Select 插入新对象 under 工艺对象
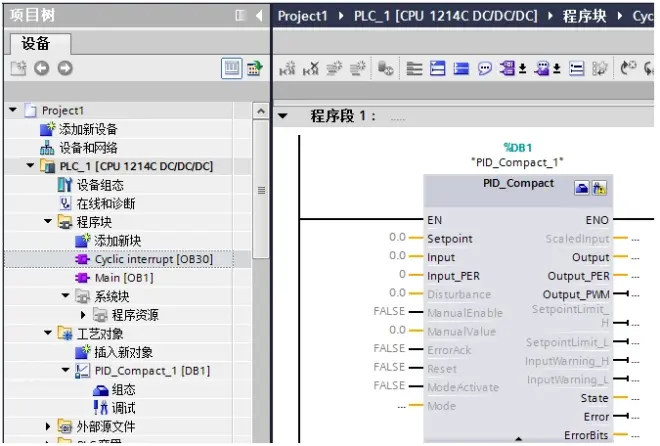Viewport: 660px width, 446px height. [123, 352]
